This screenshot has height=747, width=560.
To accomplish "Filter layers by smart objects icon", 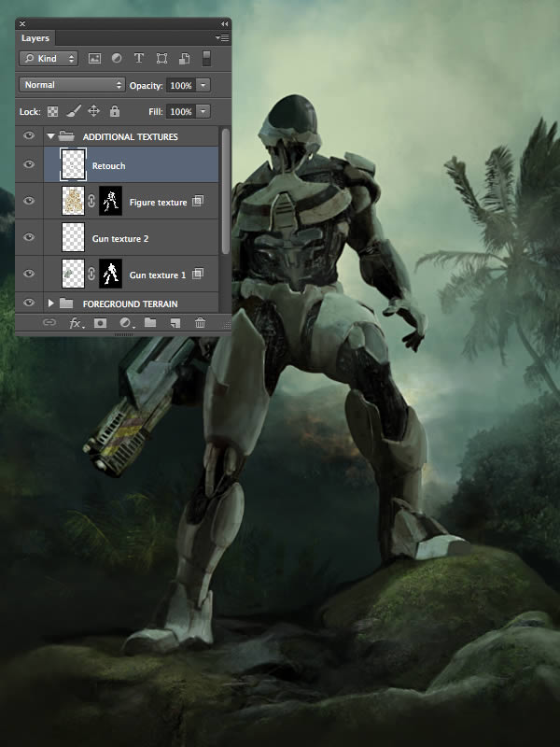I will (x=184, y=59).
